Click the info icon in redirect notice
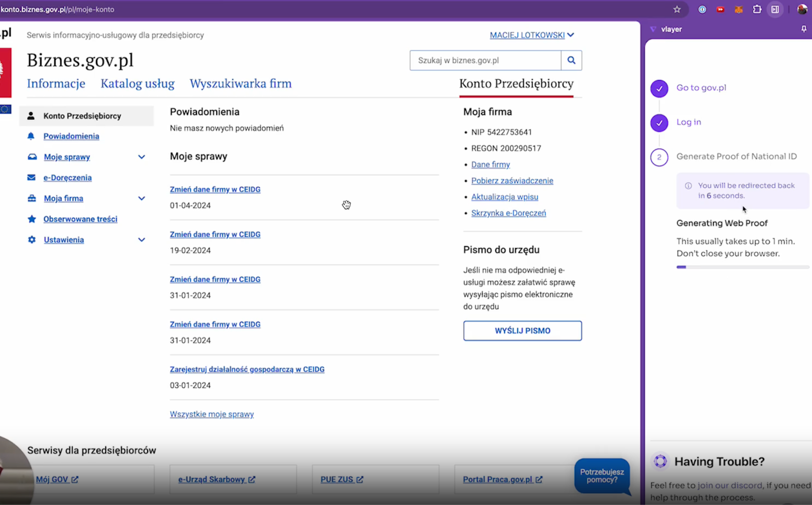Viewport: 812px width, 505px height. (688, 186)
